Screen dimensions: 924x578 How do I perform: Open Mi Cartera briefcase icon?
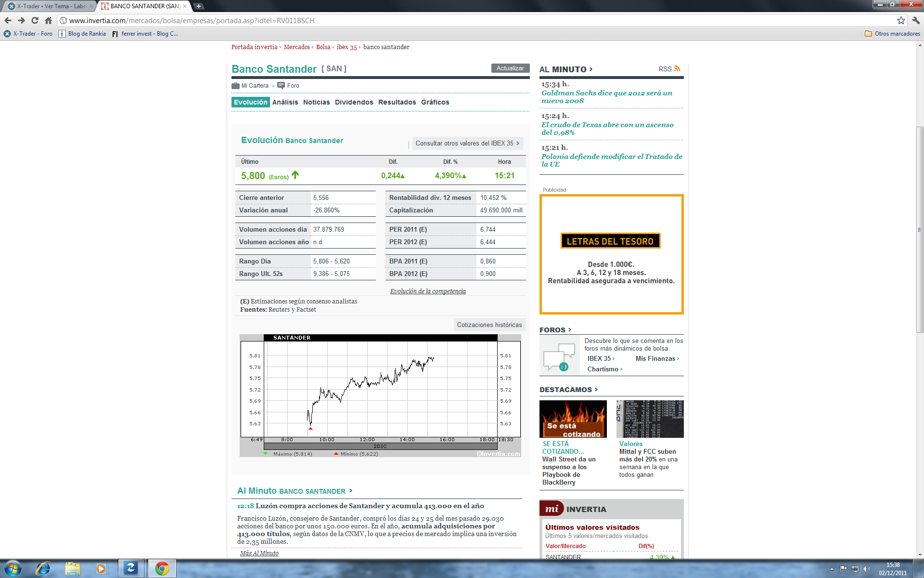235,86
